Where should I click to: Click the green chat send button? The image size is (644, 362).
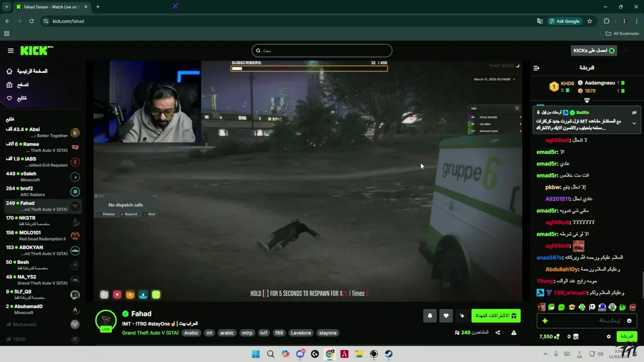[x=627, y=336]
